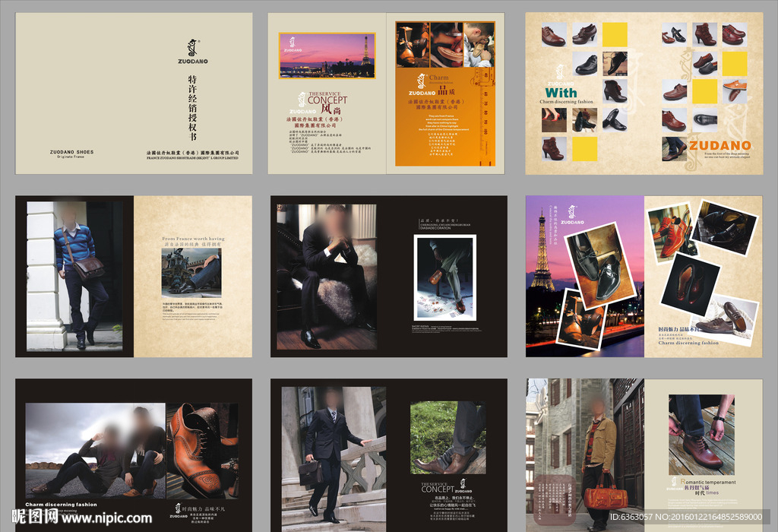This screenshot has width=778, height=532.
Task: Open the framed Paris sunset Eiffel Tower photo
Action: coord(327,55)
